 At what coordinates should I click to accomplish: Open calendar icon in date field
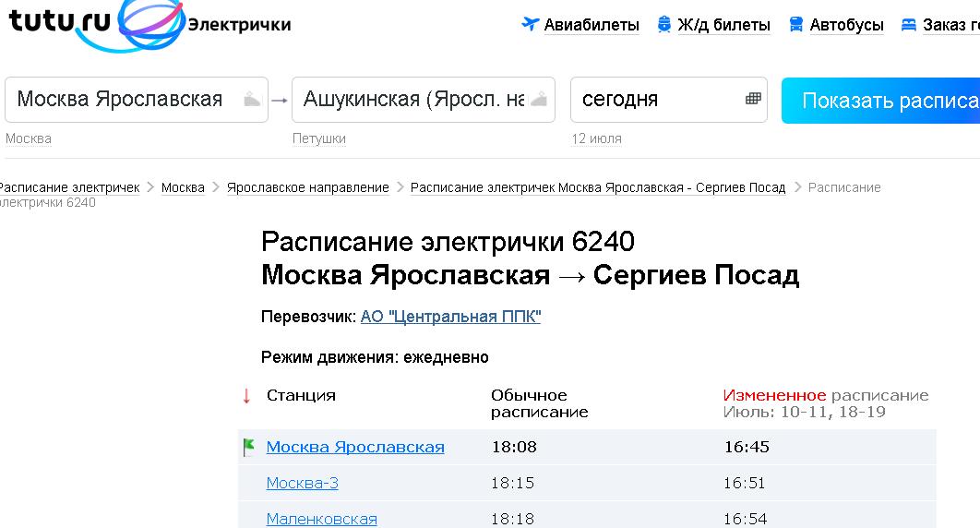(x=753, y=98)
